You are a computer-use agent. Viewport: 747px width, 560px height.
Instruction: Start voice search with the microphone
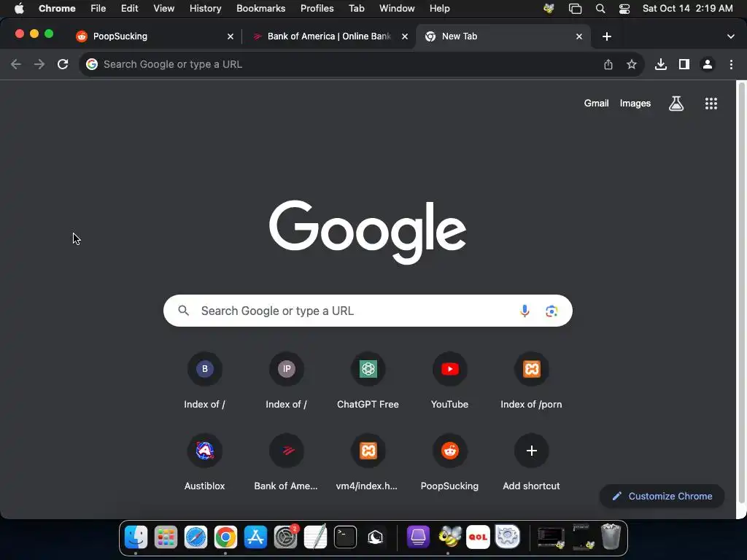click(525, 311)
